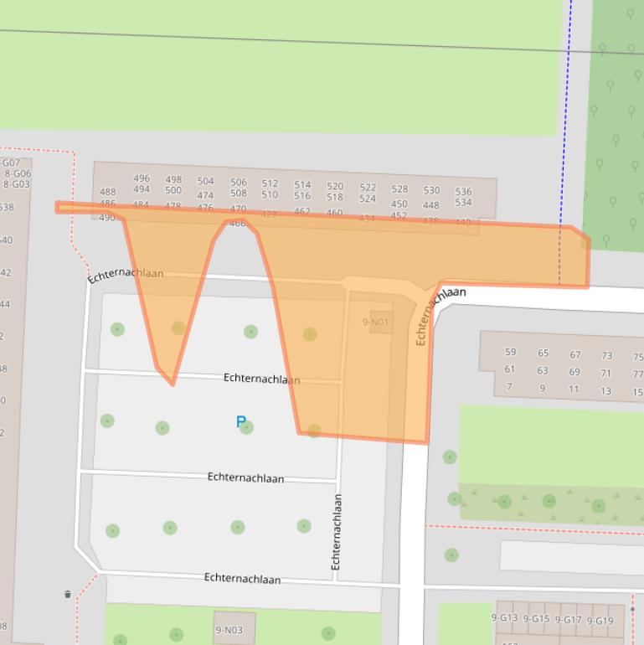Click the Echternachlaan label beside house number 490
This screenshot has height=645, width=644.
point(126,274)
